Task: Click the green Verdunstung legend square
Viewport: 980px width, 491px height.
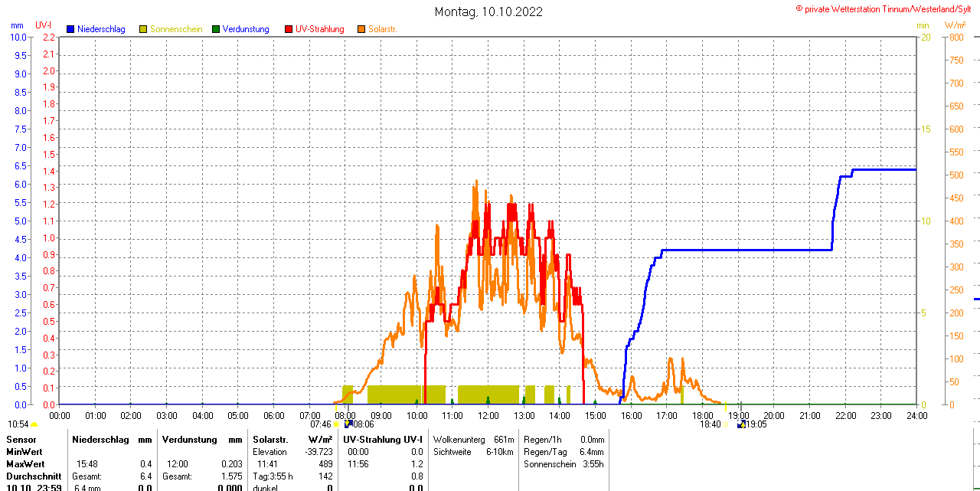Action: coord(216,29)
